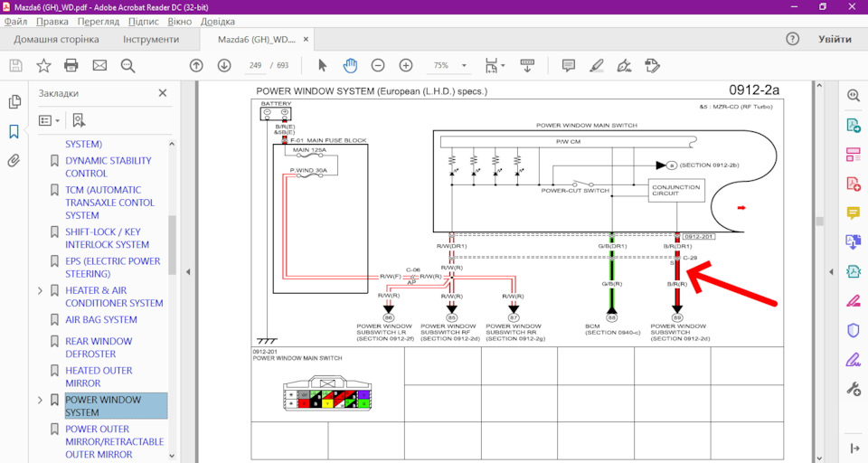Open POWER OUTER MIRROR/RETRACTABLE bookmark

114,441
